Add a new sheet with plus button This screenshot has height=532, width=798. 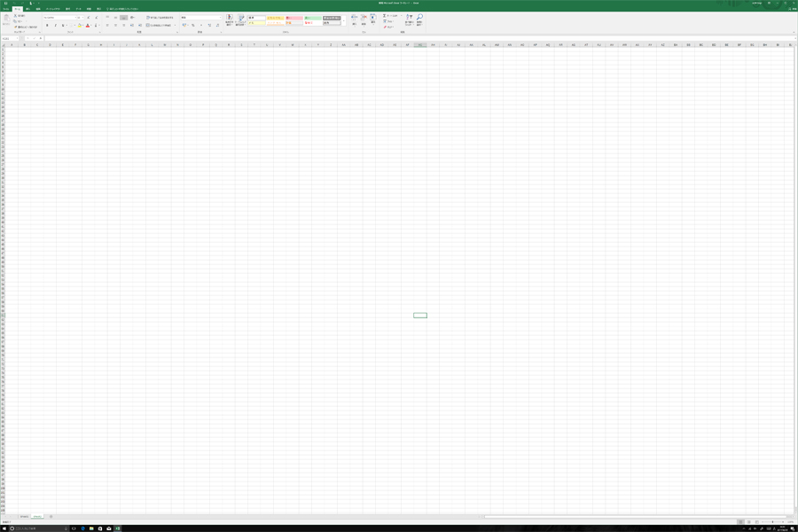(51, 517)
